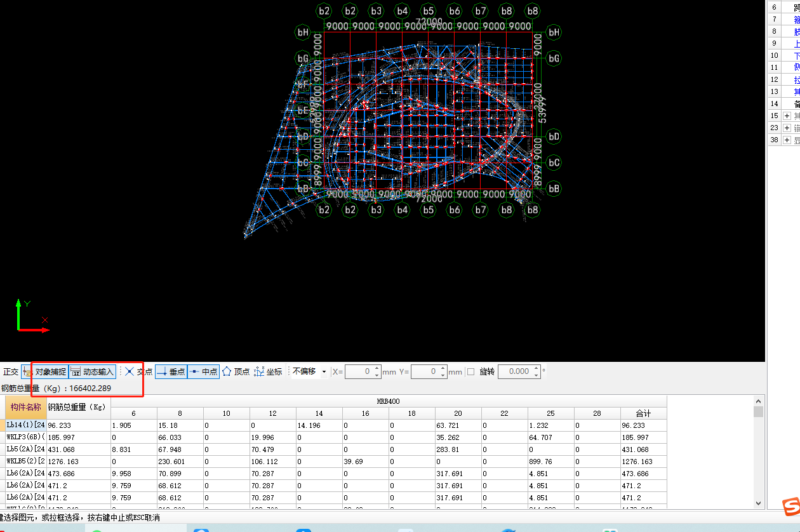Select property row 10 in the right panel
Viewport: 800px width, 532px height.
click(x=783, y=56)
